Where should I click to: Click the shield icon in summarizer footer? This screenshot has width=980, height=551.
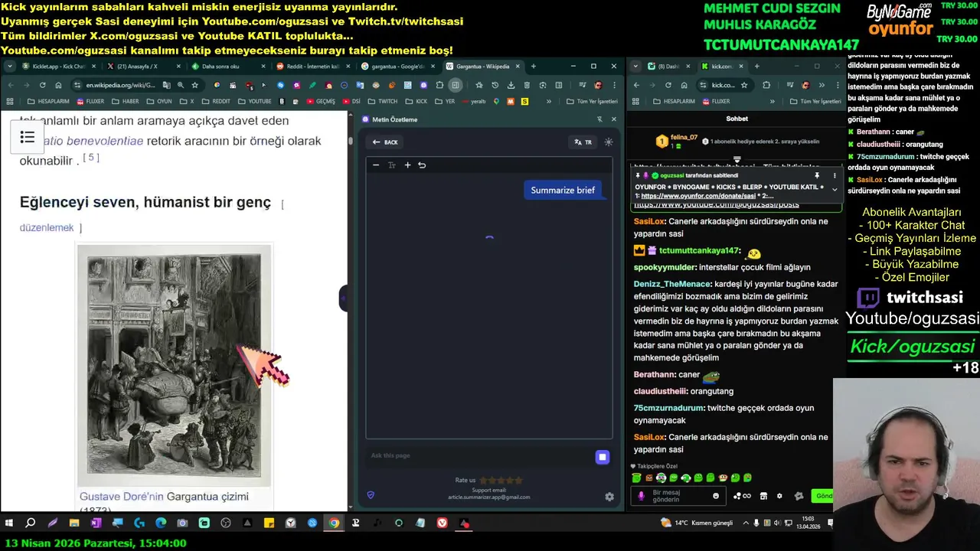(371, 495)
